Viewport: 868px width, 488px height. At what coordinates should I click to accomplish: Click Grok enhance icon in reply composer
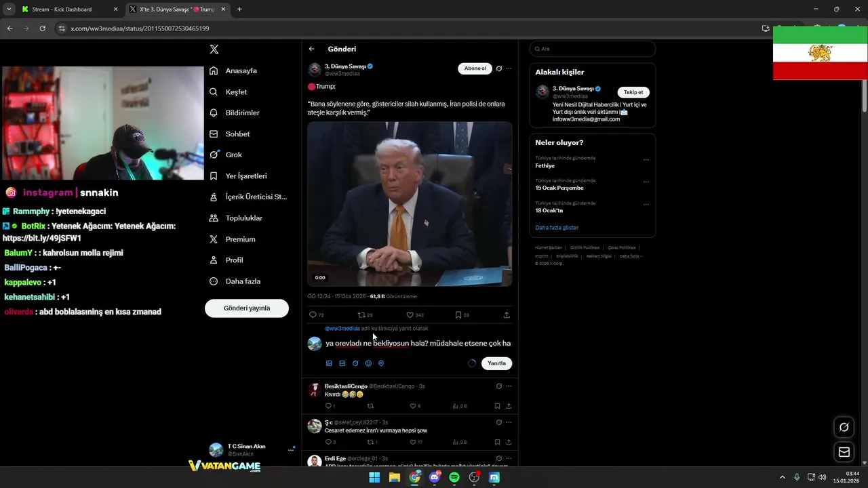[x=355, y=363]
